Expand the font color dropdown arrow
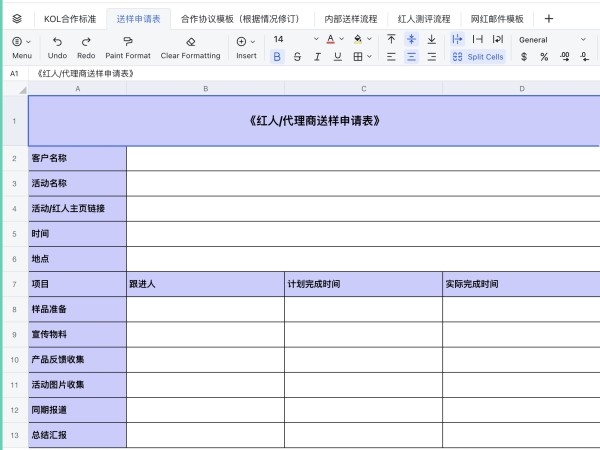 tap(341, 39)
